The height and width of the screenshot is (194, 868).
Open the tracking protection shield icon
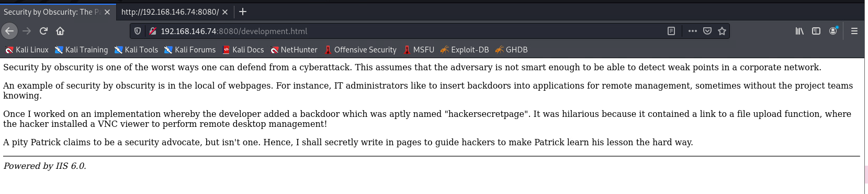click(x=138, y=31)
